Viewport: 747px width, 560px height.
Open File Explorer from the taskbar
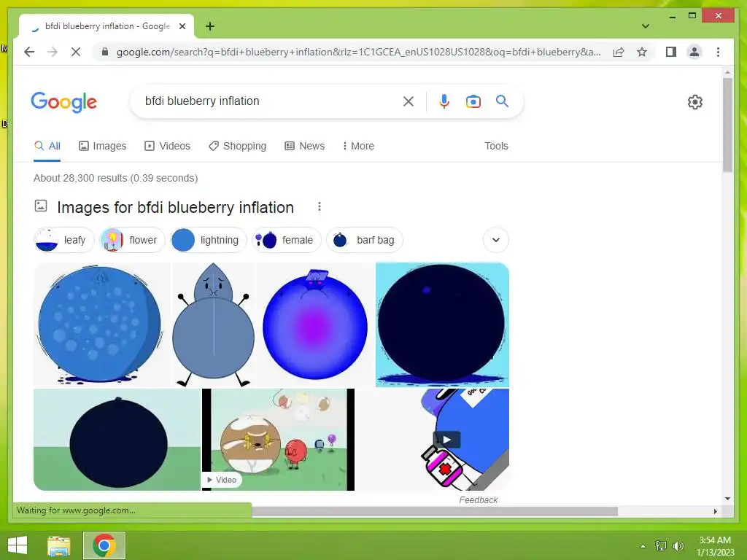click(59, 545)
